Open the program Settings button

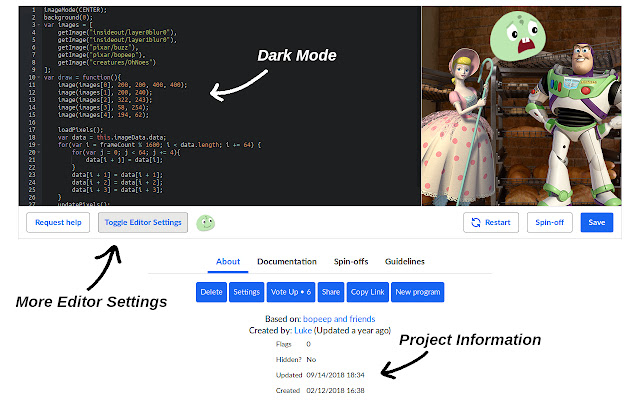245,292
